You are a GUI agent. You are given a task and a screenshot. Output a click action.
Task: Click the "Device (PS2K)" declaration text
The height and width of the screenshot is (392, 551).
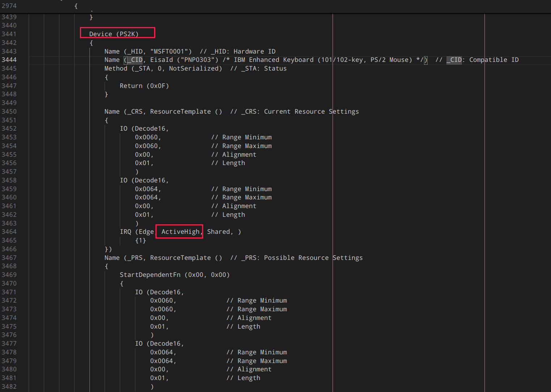coord(114,34)
